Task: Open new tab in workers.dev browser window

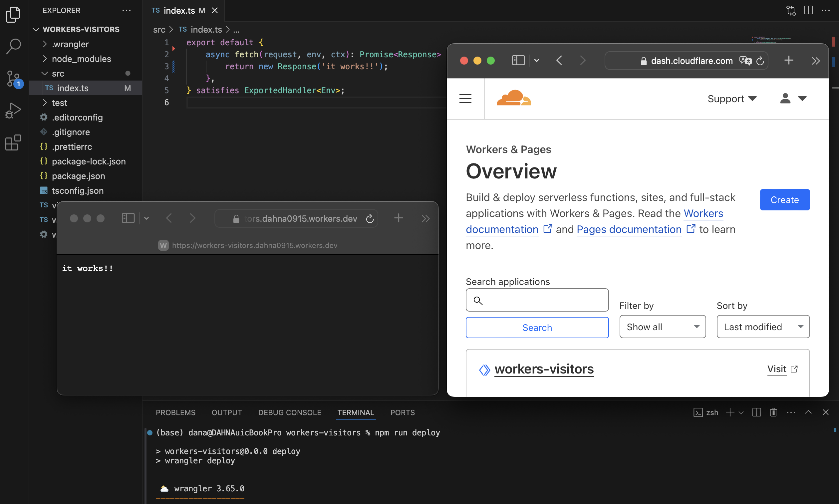Action: click(x=399, y=218)
